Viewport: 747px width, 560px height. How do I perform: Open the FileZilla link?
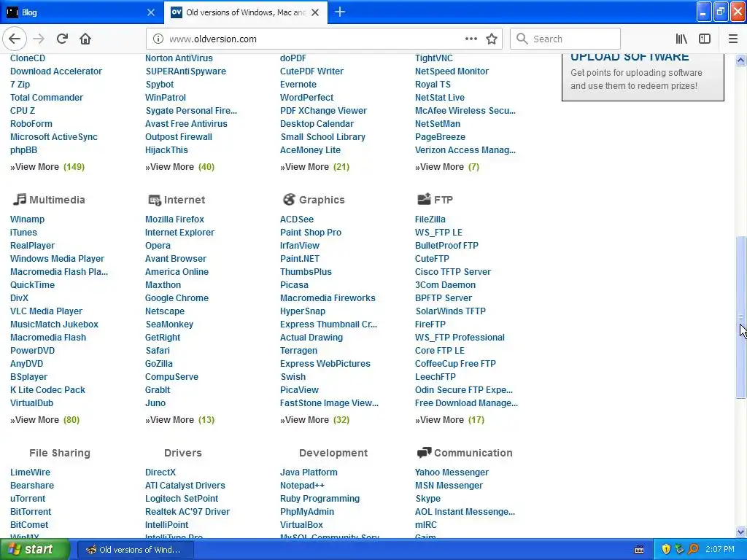coord(430,219)
